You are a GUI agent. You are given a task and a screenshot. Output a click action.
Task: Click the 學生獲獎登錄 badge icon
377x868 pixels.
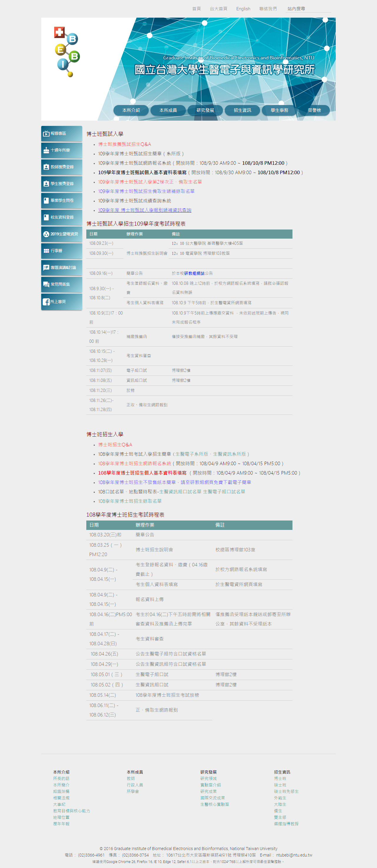46,184
